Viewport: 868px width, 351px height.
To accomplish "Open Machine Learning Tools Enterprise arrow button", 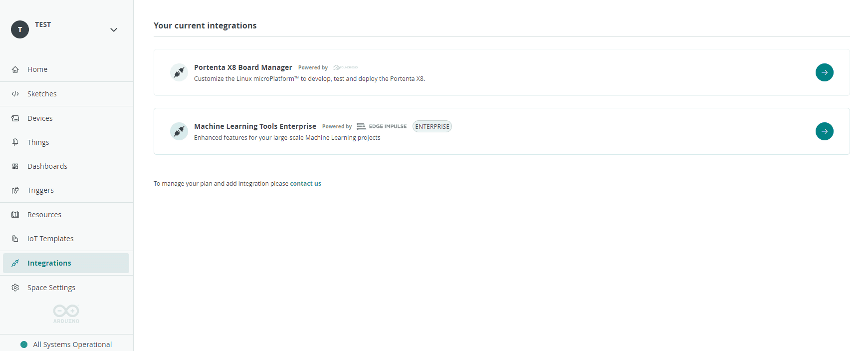I will pyautogui.click(x=824, y=131).
